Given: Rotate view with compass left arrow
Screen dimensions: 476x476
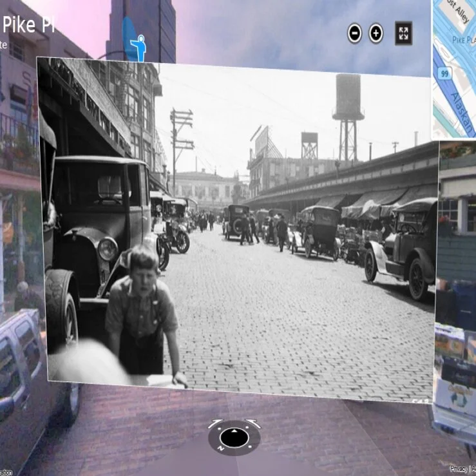Looking at the screenshot, I should coord(215,423).
